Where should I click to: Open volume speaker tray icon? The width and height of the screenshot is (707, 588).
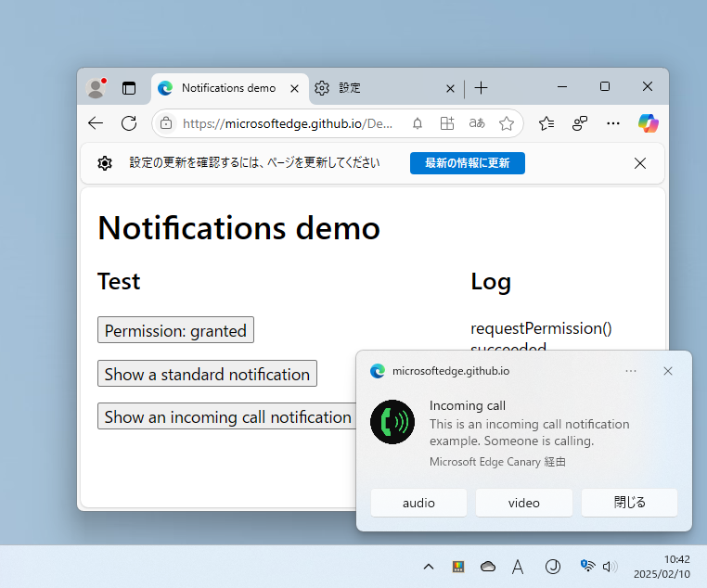611,567
